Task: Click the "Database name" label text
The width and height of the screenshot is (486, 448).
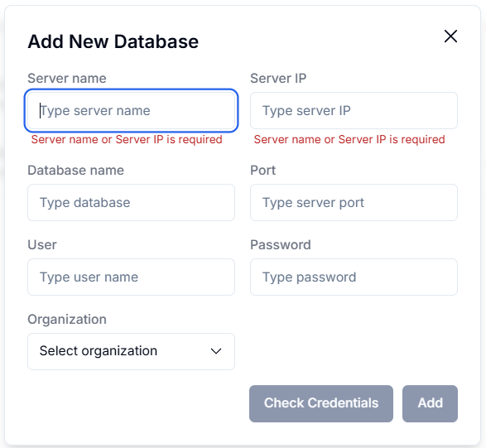Action: pyautogui.click(x=76, y=171)
